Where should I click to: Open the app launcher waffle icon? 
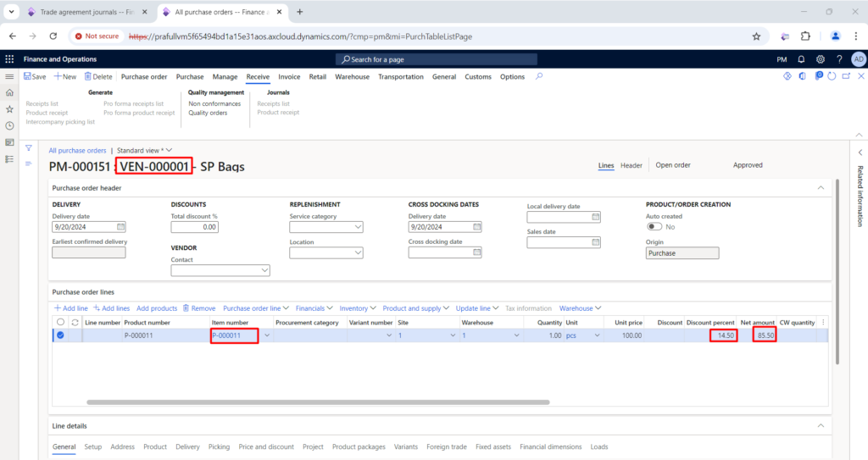coord(9,59)
